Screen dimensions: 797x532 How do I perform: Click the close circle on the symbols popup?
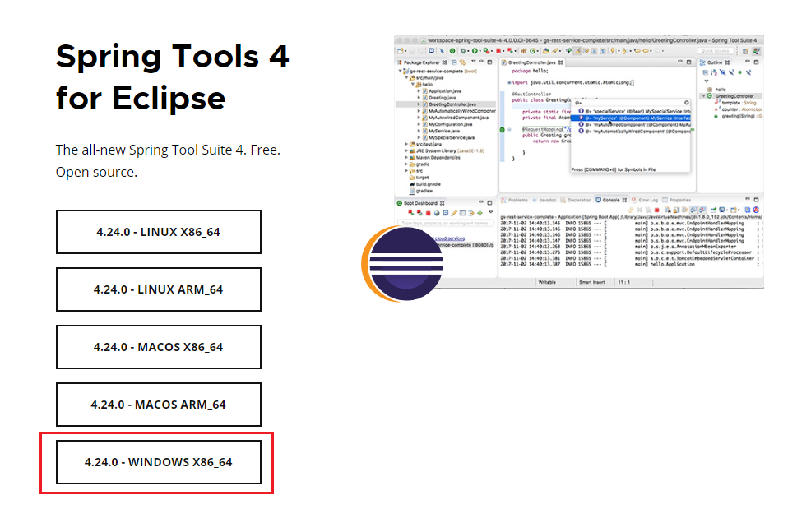coord(685,102)
